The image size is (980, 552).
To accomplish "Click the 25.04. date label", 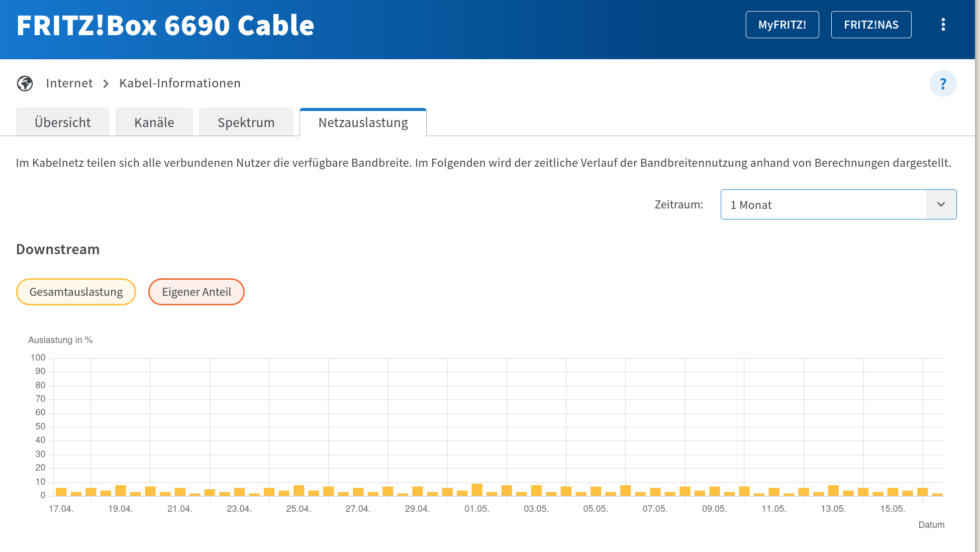I will pyautogui.click(x=299, y=509).
